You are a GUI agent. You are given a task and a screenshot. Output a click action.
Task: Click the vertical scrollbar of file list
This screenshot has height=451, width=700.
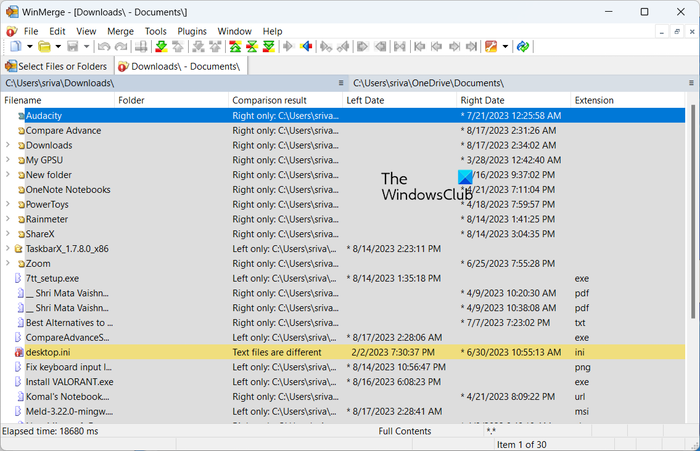(693, 260)
